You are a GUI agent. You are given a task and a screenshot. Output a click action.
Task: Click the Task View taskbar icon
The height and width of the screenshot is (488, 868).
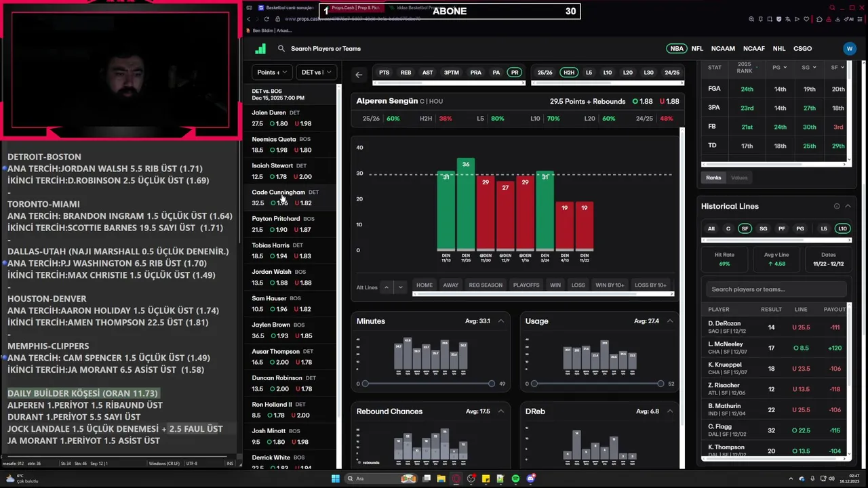click(427, 479)
